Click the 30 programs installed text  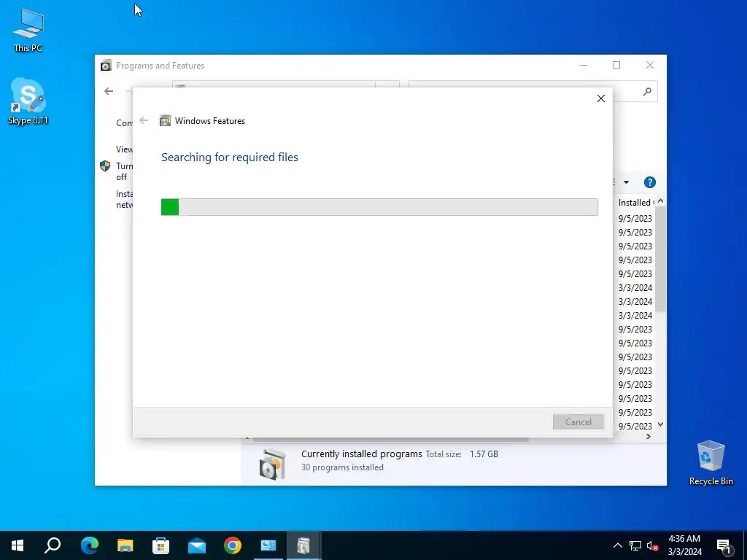pyautogui.click(x=342, y=467)
